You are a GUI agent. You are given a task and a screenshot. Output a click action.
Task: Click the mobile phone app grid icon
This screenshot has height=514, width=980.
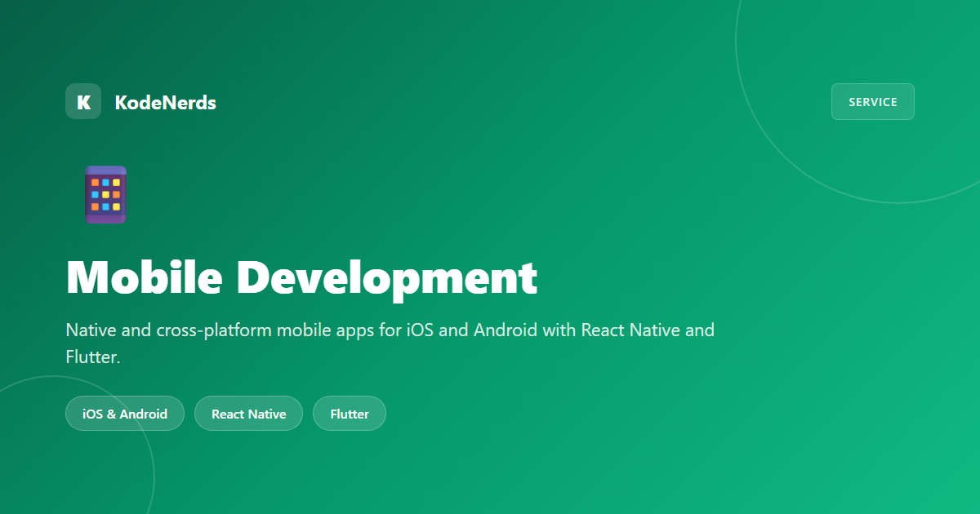tap(106, 194)
